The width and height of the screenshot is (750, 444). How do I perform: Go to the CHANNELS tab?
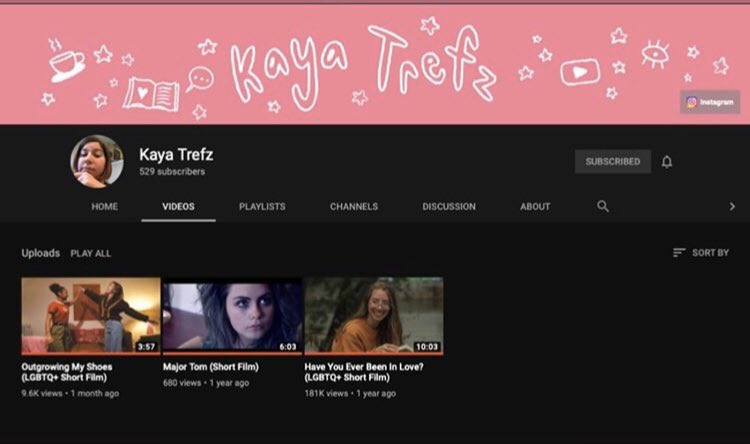[354, 207]
